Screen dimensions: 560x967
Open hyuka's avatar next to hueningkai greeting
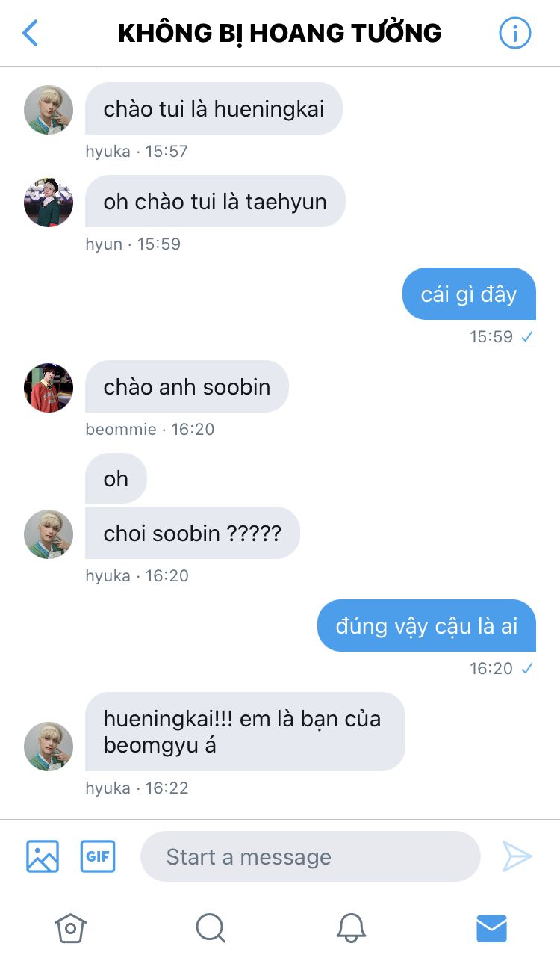[49, 110]
